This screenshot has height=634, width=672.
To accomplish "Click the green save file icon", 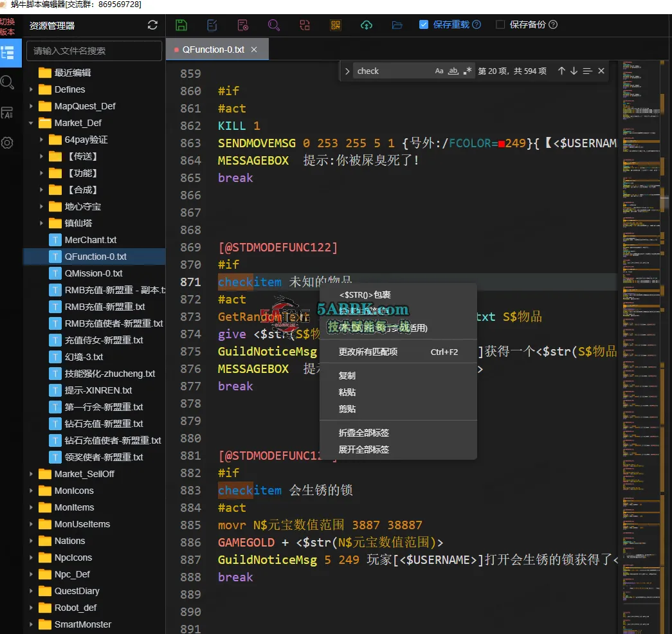I will (x=181, y=25).
